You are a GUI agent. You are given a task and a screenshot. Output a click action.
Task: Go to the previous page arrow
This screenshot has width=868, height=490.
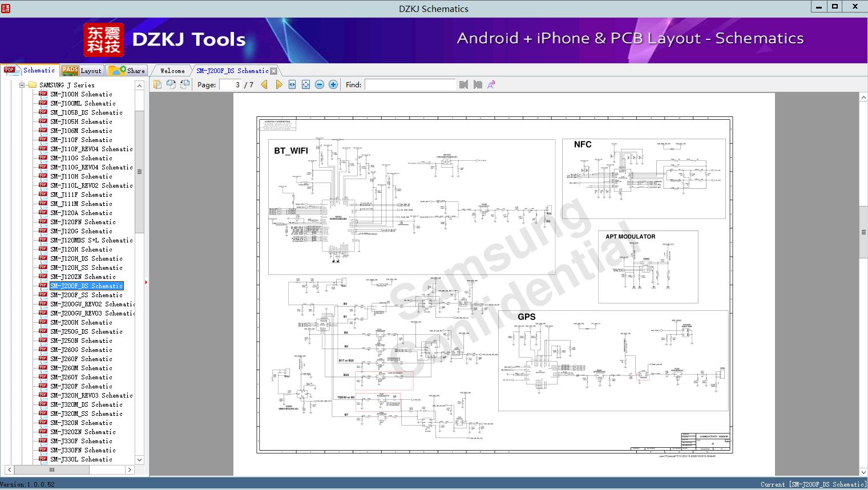tap(264, 84)
